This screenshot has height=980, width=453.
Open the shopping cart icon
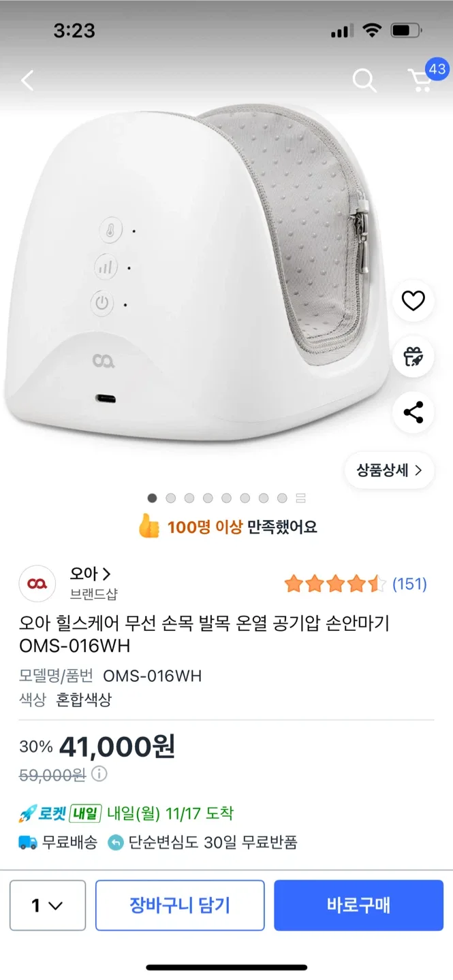click(422, 80)
